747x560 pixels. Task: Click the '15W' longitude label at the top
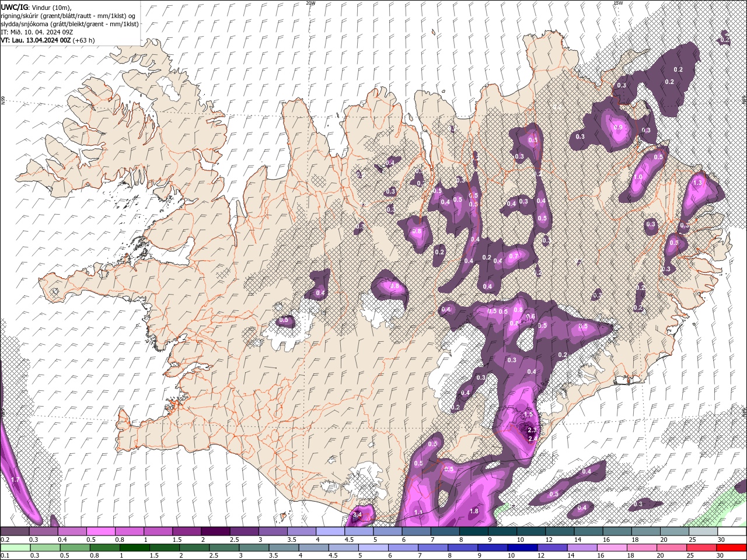tap(618, 3)
